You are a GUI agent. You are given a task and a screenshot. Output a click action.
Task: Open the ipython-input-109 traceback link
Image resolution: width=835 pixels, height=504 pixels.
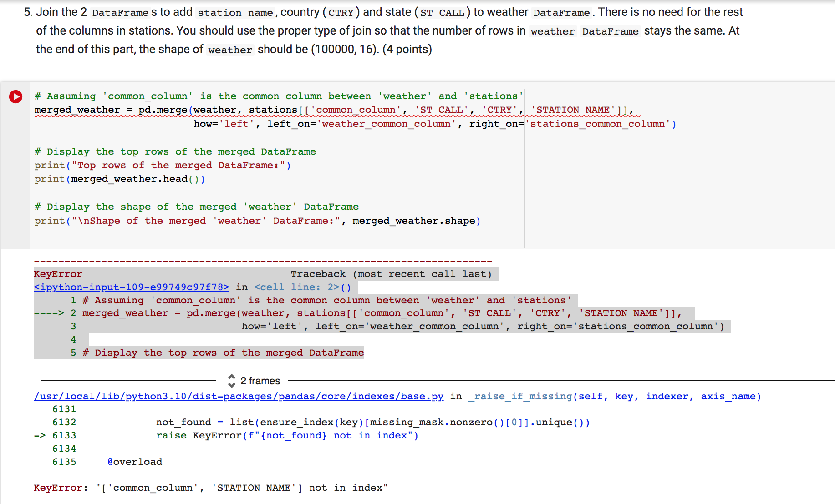[x=131, y=287]
